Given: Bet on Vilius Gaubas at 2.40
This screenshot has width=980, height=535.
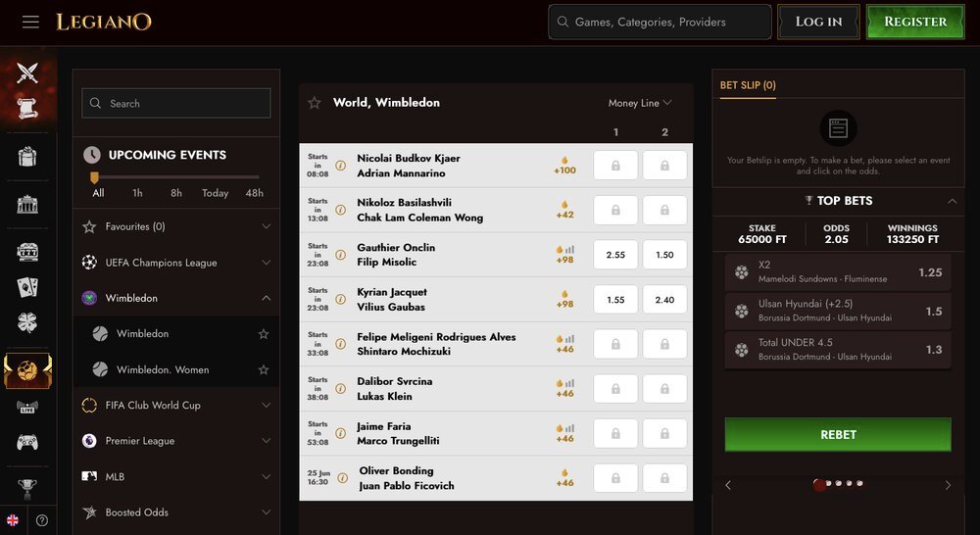Looking at the screenshot, I should coord(664,300).
